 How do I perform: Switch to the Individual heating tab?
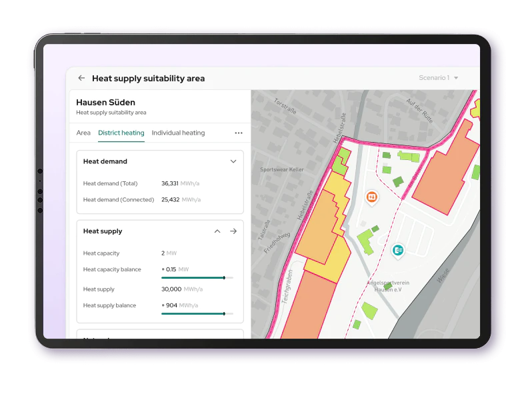point(178,133)
